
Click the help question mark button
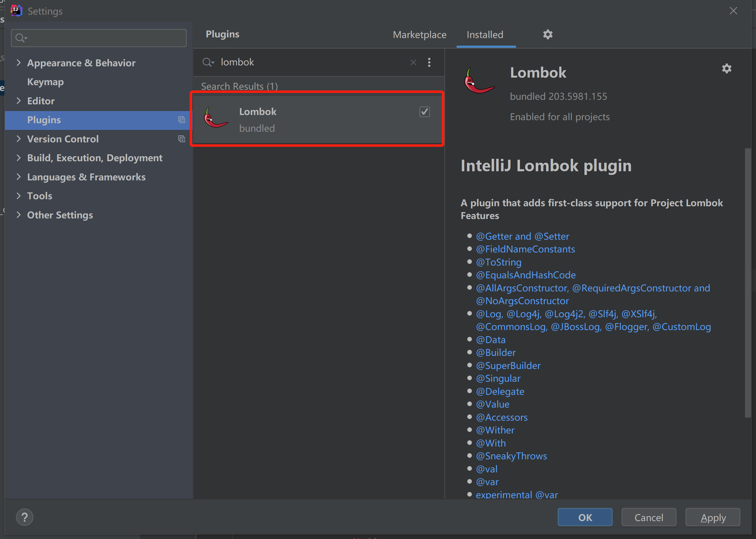pyautogui.click(x=25, y=517)
